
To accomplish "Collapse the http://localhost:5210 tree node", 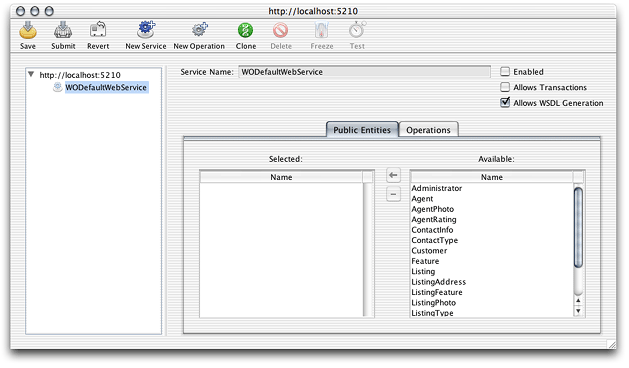I will click(31, 74).
